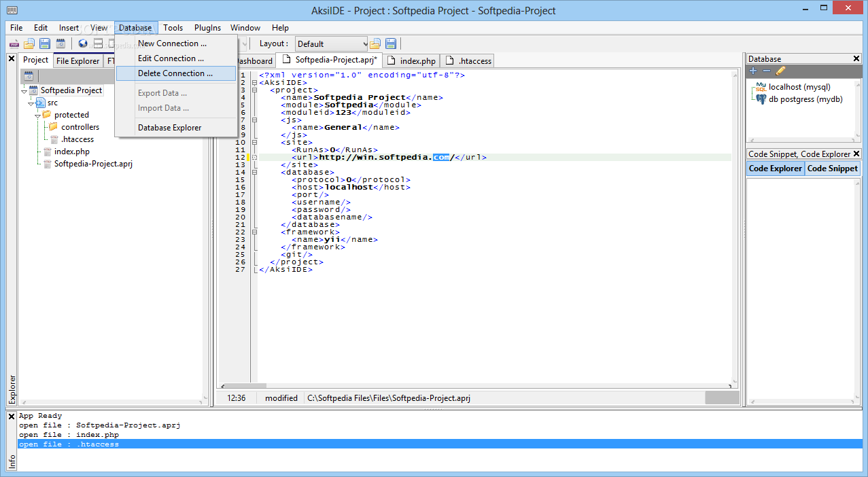Click the protected folder icon in project tree
The width and height of the screenshot is (868, 477).
(47, 115)
